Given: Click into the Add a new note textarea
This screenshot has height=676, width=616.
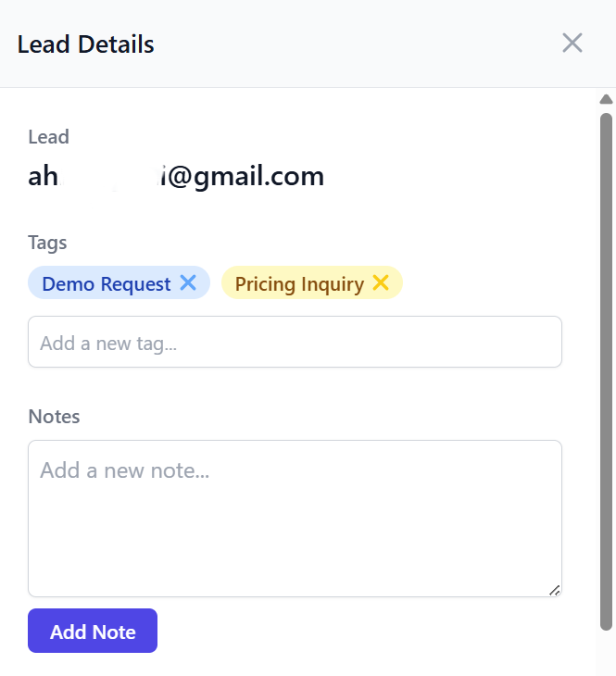Looking at the screenshot, I should pos(295,519).
